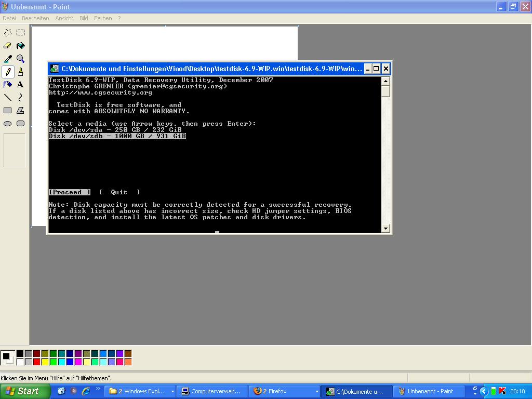Click the foreground/background color indicator box
This screenshot has width=532, height=399.
tap(8, 358)
